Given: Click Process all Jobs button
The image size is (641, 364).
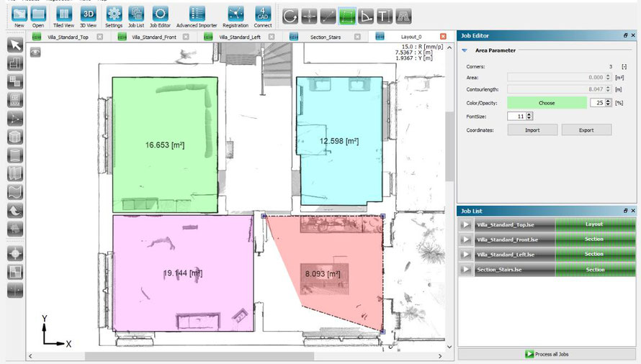Looking at the screenshot, I should pos(547,354).
